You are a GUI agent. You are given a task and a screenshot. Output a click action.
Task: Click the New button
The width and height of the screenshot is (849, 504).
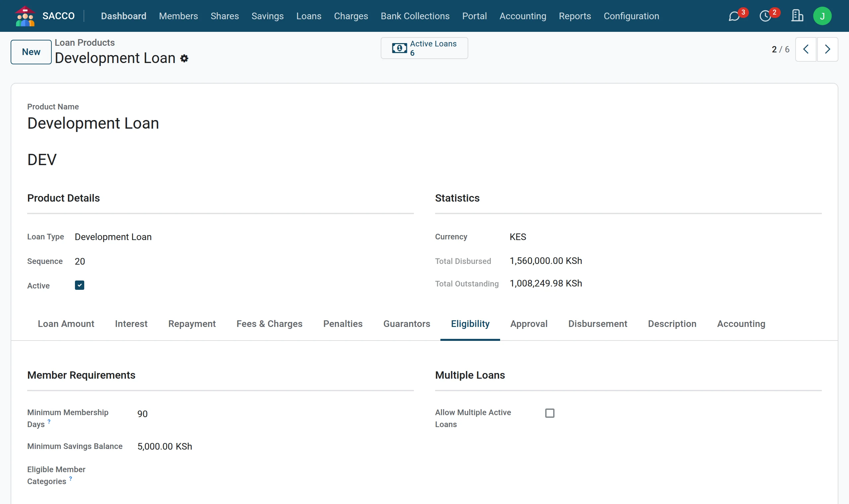(x=31, y=52)
